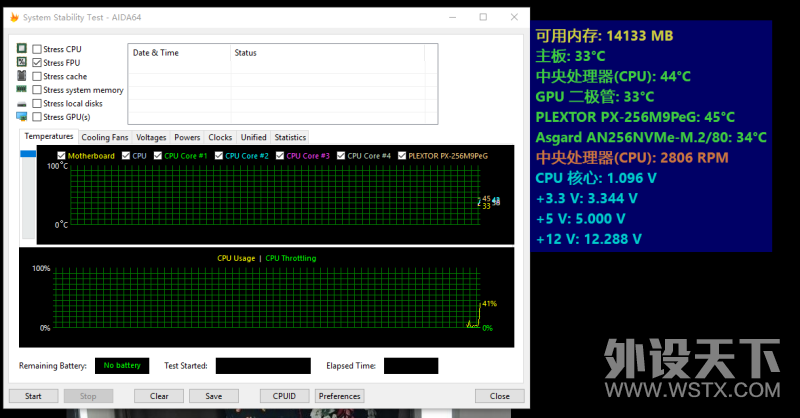
Task: Close the AIDA64 window with title bar X
Action: (514, 17)
